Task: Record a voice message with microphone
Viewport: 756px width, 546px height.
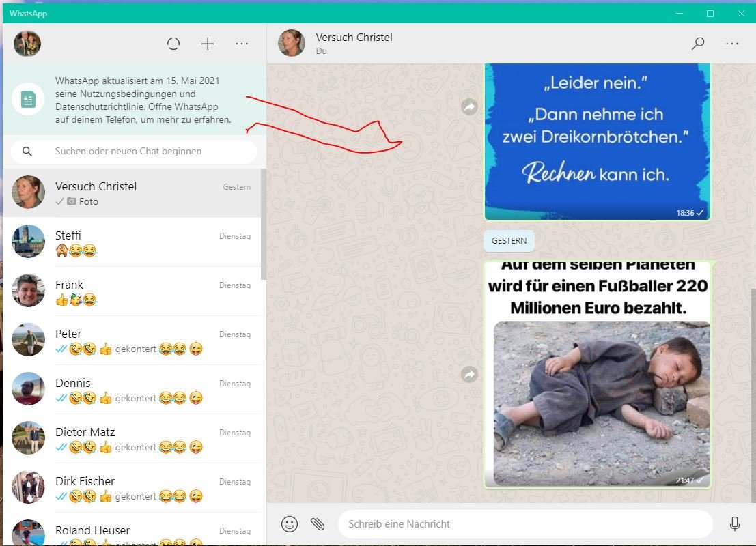Action: coord(734,524)
